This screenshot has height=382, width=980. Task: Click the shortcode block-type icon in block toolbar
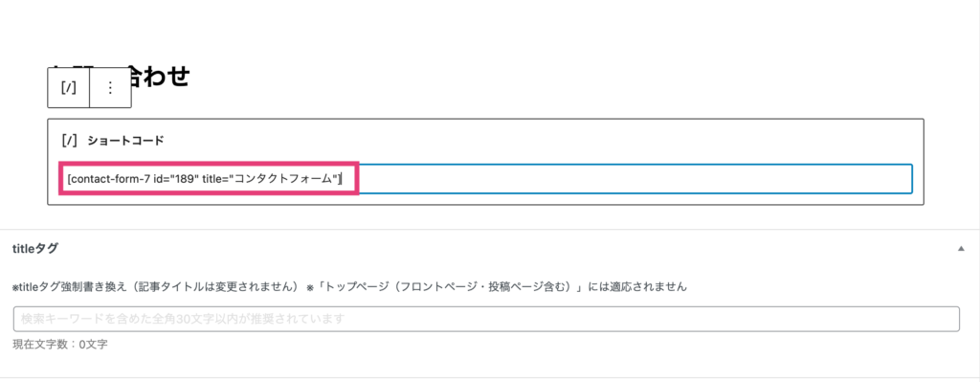69,87
